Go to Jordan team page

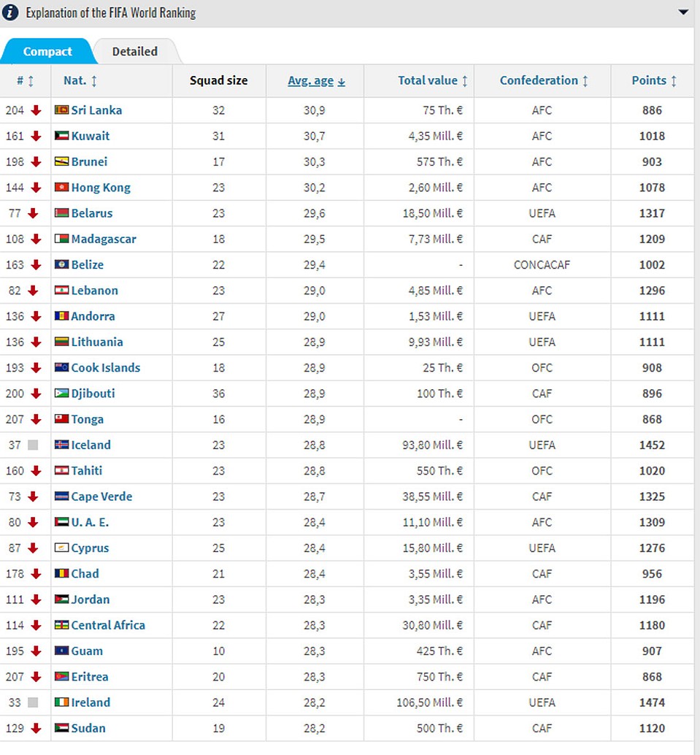pos(91,599)
